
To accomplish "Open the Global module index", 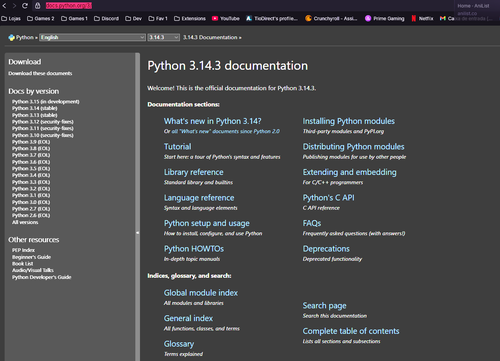I will click(x=201, y=293).
